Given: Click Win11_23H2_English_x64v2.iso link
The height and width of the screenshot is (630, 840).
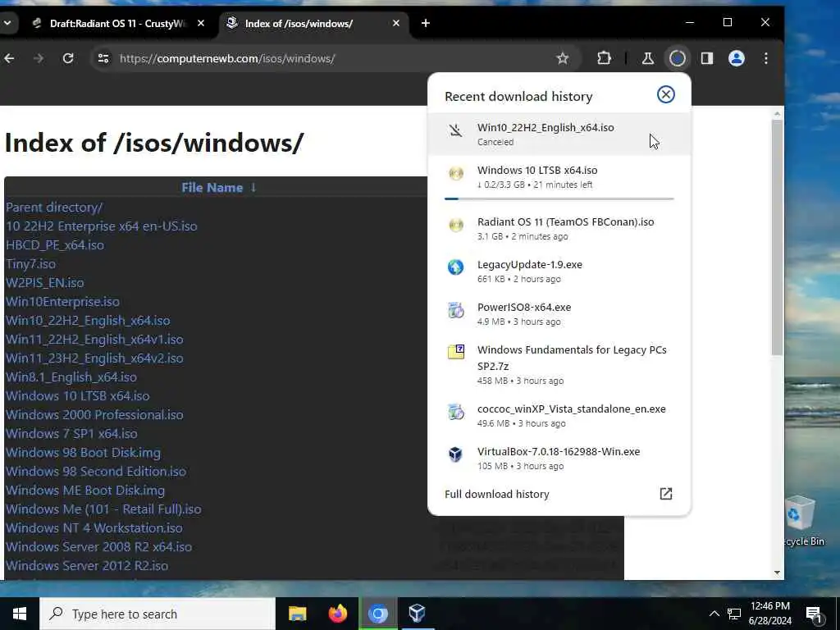Looking at the screenshot, I should coord(94,358).
